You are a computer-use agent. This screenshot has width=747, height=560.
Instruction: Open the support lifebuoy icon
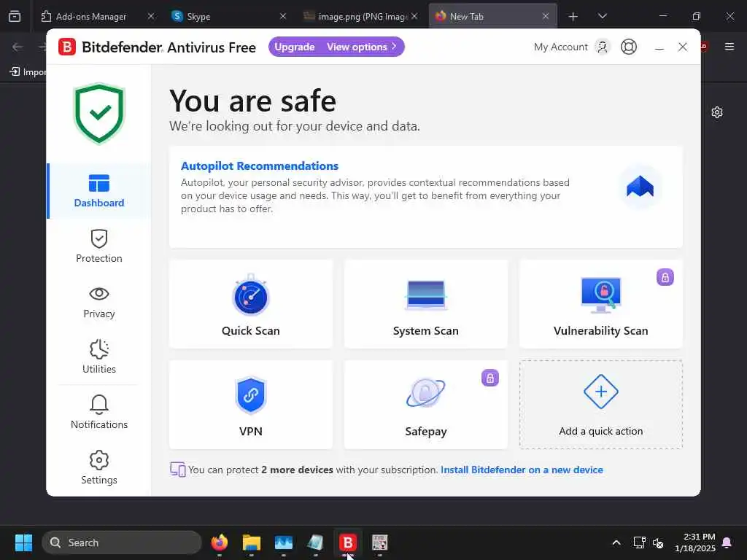(629, 47)
